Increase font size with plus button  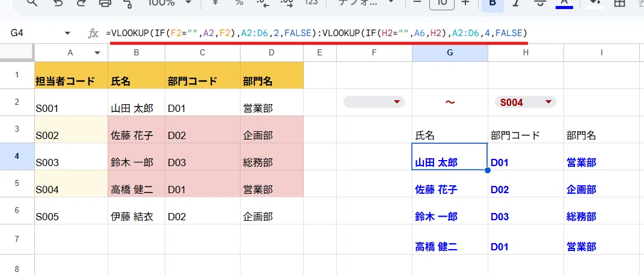pyautogui.click(x=465, y=2)
